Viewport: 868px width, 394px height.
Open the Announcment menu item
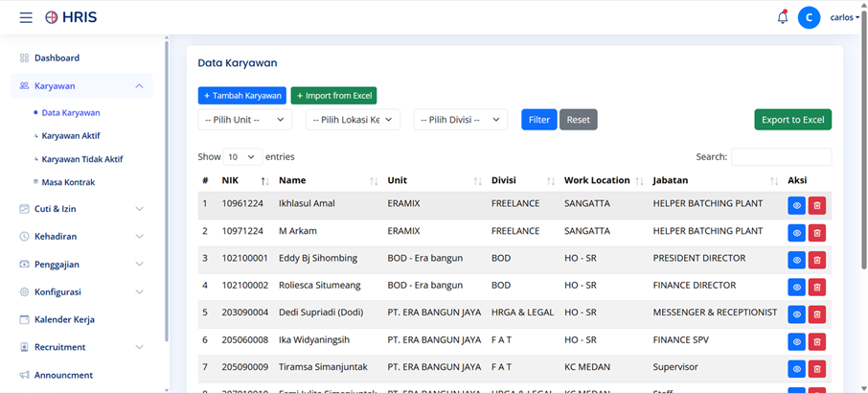[63, 375]
